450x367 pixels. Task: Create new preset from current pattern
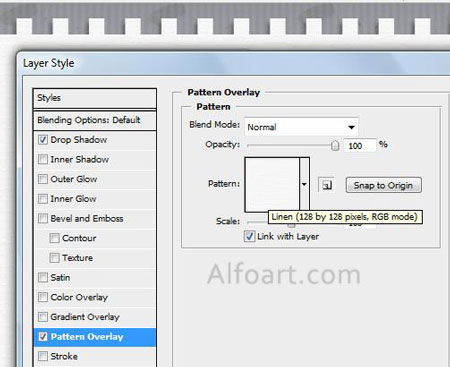(326, 185)
